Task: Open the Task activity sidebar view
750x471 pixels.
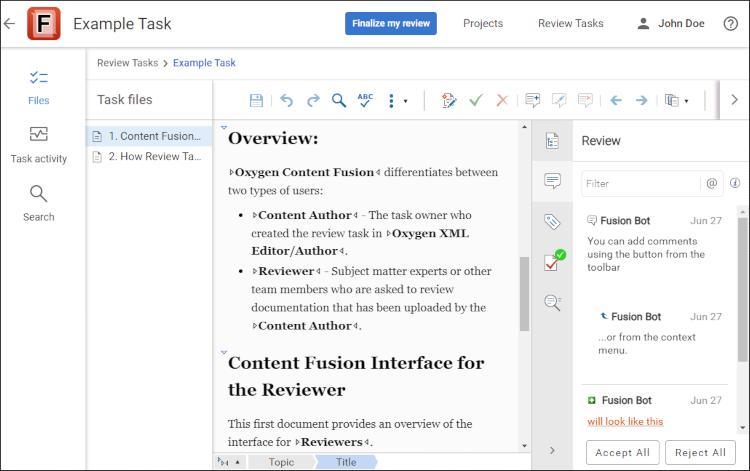Action: (38, 145)
